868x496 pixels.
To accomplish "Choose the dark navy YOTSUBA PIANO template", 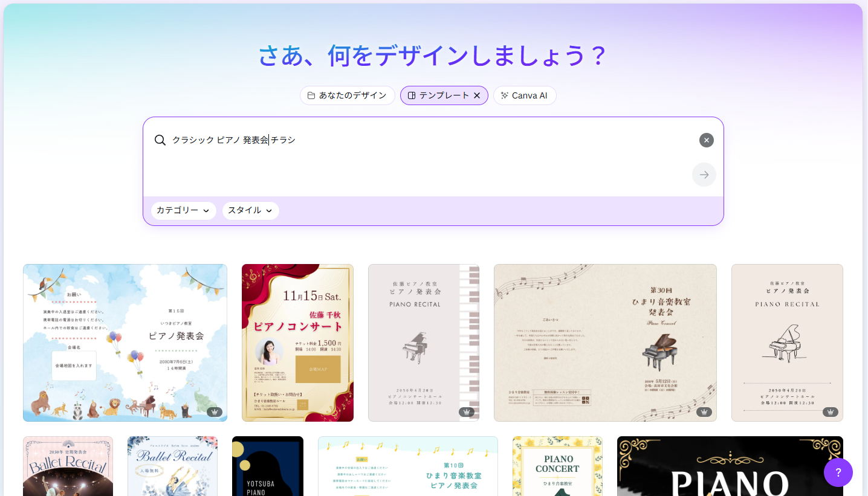I will [267, 466].
